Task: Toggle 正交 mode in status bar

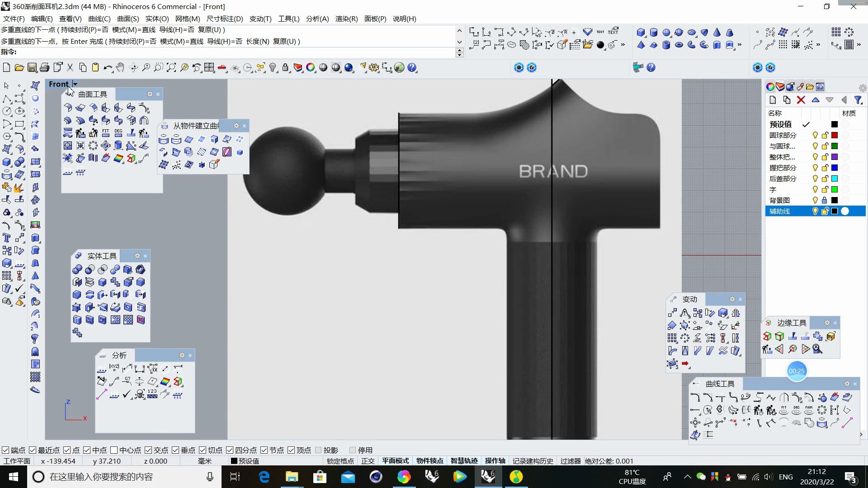Action: coord(368,461)
